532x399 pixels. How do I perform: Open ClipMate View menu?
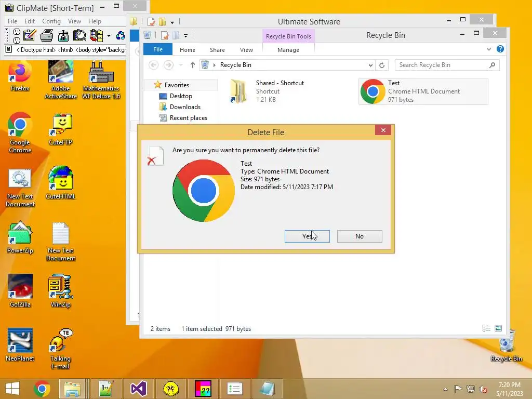point(74,21)
